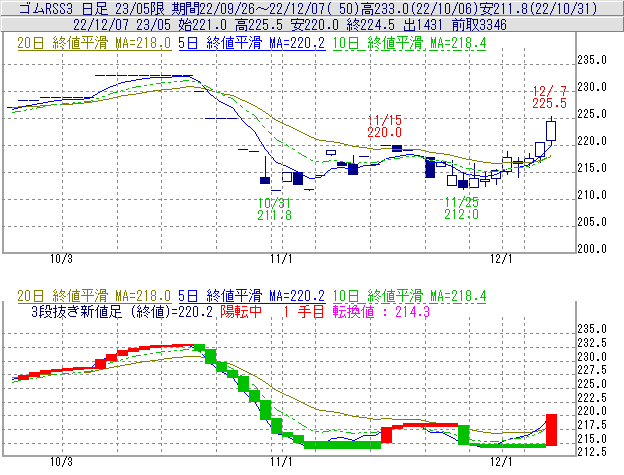This screenshot has height=475, width=624.
Task: Click the latest white candlestick on 12/7
Action: (551, 130)
